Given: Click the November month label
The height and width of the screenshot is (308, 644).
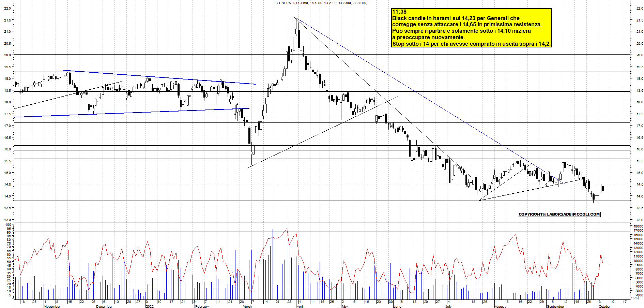Looking at the screenshot, I should 52,306.
